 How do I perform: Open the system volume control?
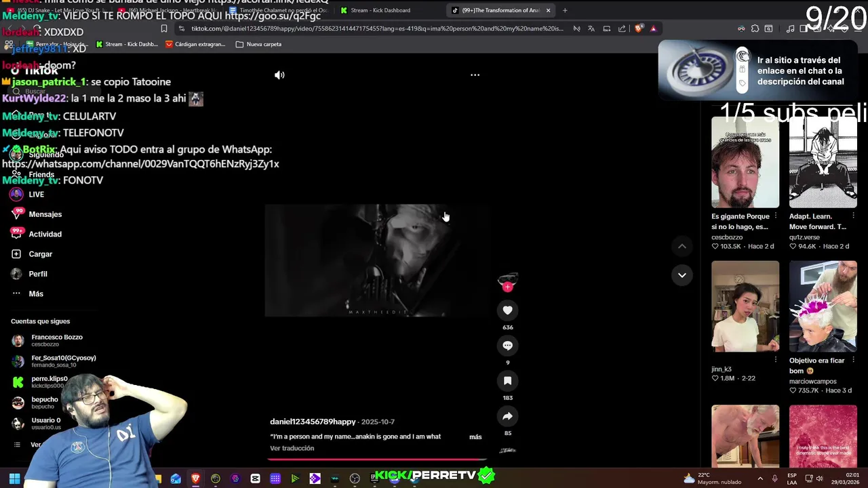coord(819,479)
